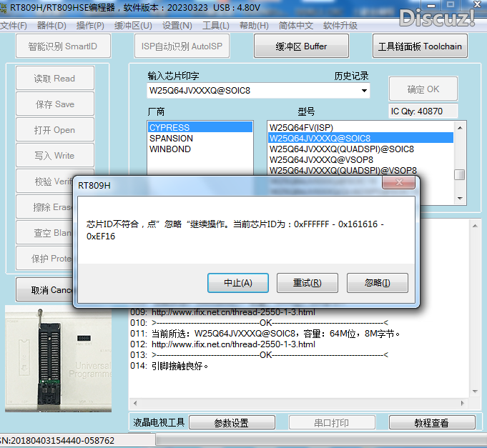Select W25Q64JVXXXQ@VSOP8 model entry
Image resolution: width=487 pixels, height=448 pixels.
[360, 159]
